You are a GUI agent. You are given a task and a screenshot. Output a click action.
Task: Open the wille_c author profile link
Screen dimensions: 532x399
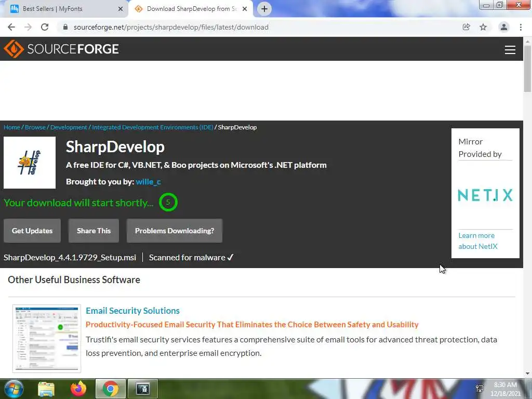[148, 182]
